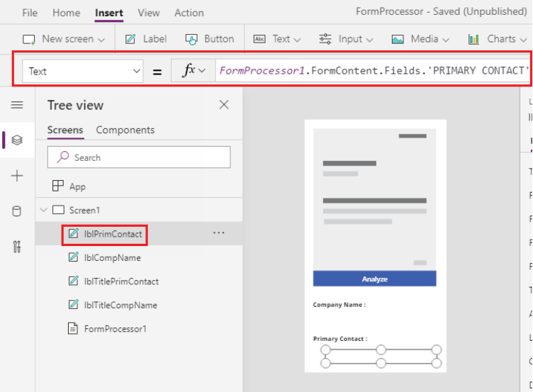Select the form processor preview on canvas
The height and width of the screenshot is (392, 533).
[x=375, y=200]
